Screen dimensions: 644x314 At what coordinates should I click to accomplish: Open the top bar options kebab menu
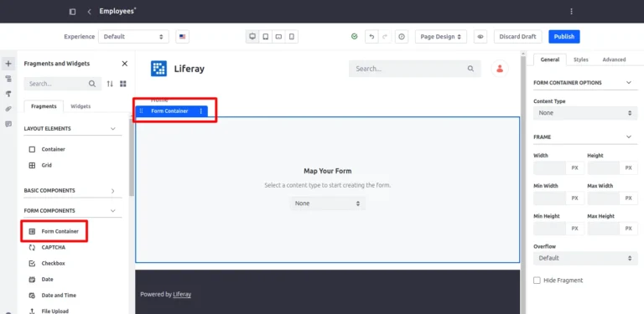[x=571, y=12]
